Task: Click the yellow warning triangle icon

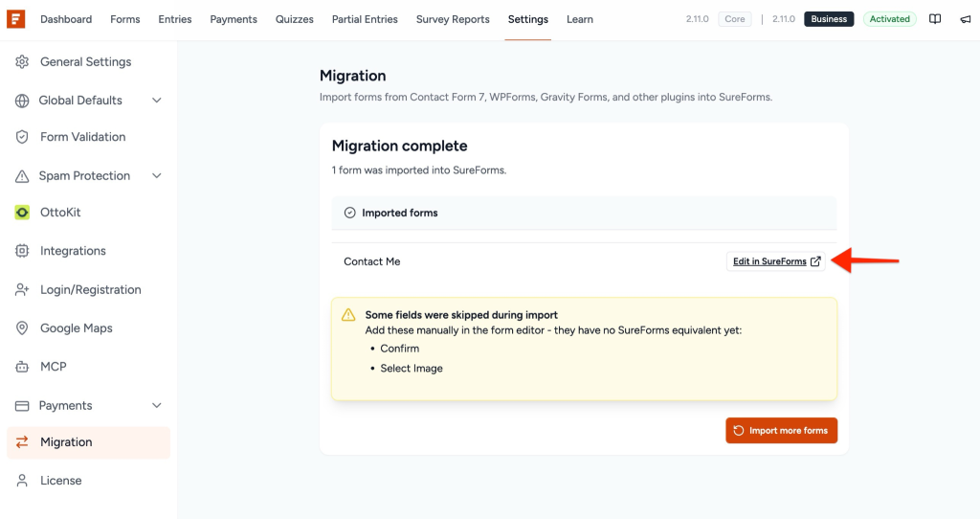Action: [x=348, y=315]
